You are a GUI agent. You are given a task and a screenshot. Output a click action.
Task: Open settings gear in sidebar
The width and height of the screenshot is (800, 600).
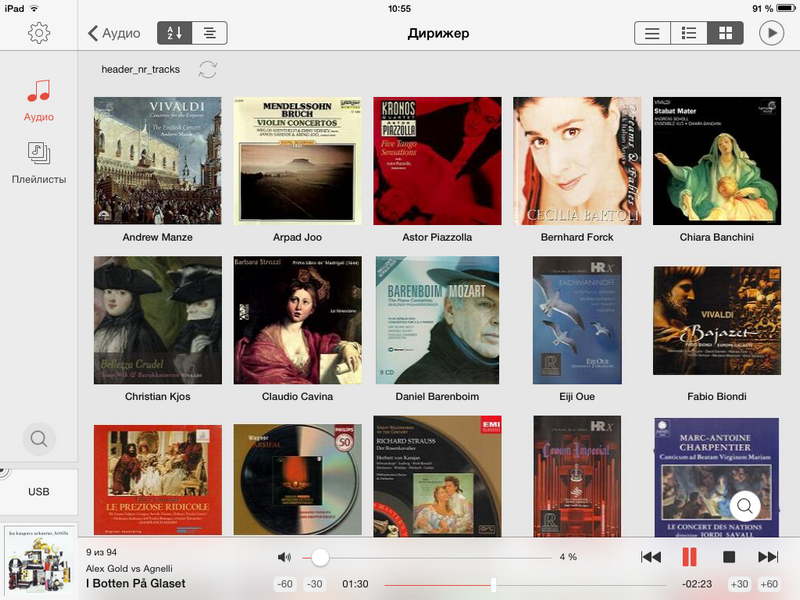point(39,33)
